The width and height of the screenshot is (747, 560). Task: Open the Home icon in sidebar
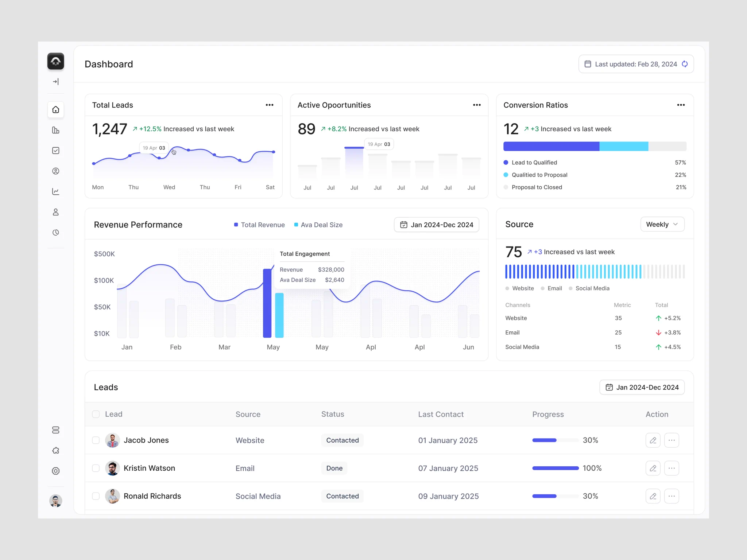coord(56,110)
